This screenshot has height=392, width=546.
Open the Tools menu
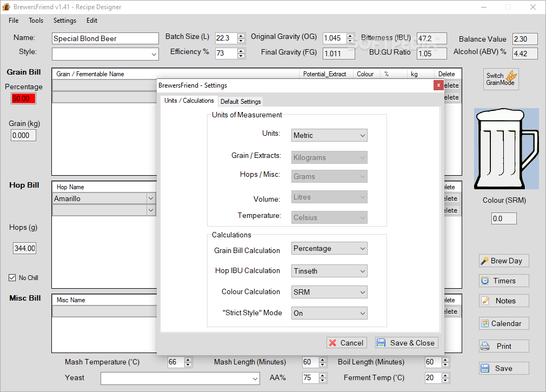tap(36, 21)
